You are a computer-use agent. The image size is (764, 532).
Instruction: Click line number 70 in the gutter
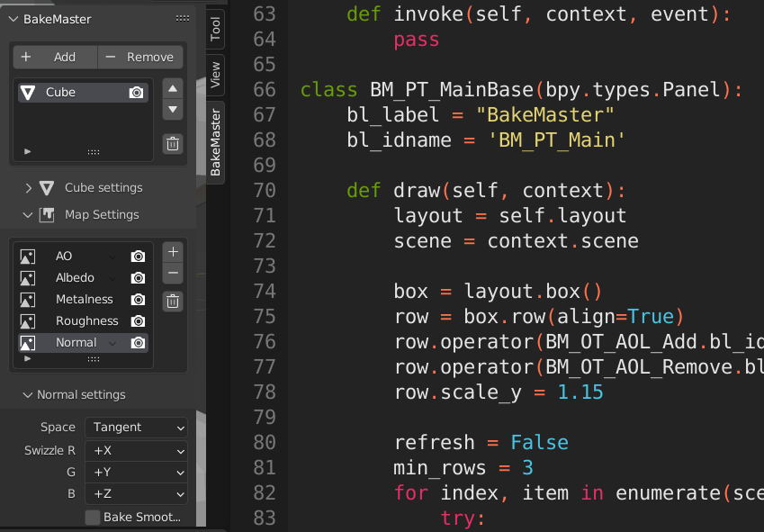pyautogui.click(x=265, y=191)
